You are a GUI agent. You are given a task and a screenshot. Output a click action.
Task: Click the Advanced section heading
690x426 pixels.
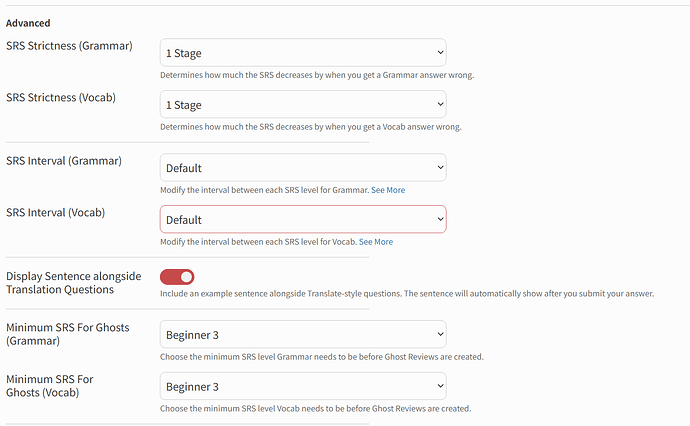coord(28,23)
